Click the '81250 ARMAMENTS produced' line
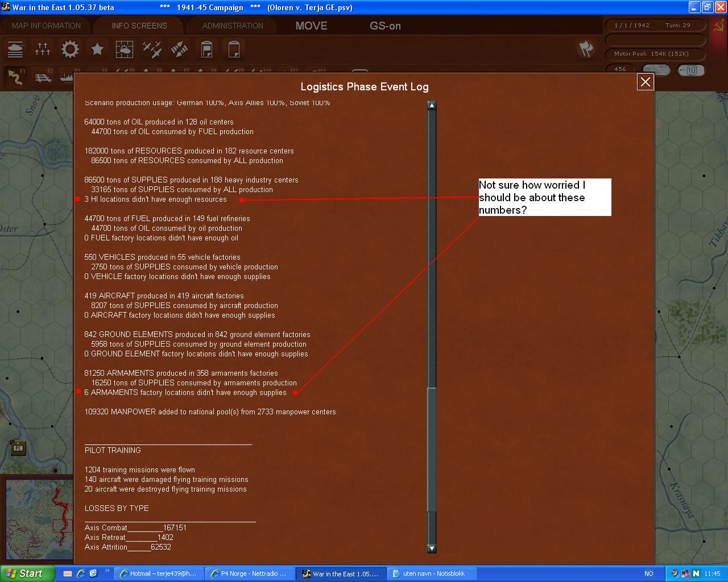Screen dimensions: 728x582 (181, 373)
